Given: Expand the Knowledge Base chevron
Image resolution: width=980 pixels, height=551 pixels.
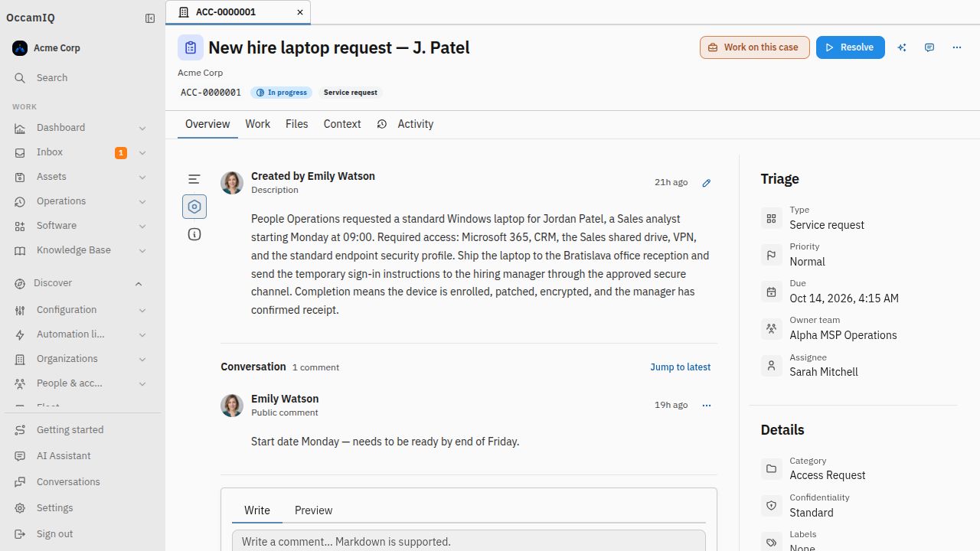Looking at the screenshot, I should [x=142, y=250].
